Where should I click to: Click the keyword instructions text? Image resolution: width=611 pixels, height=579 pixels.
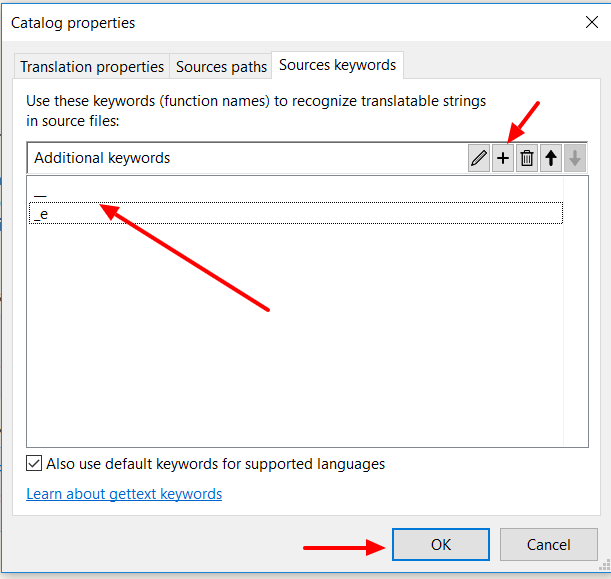(256, 110)
